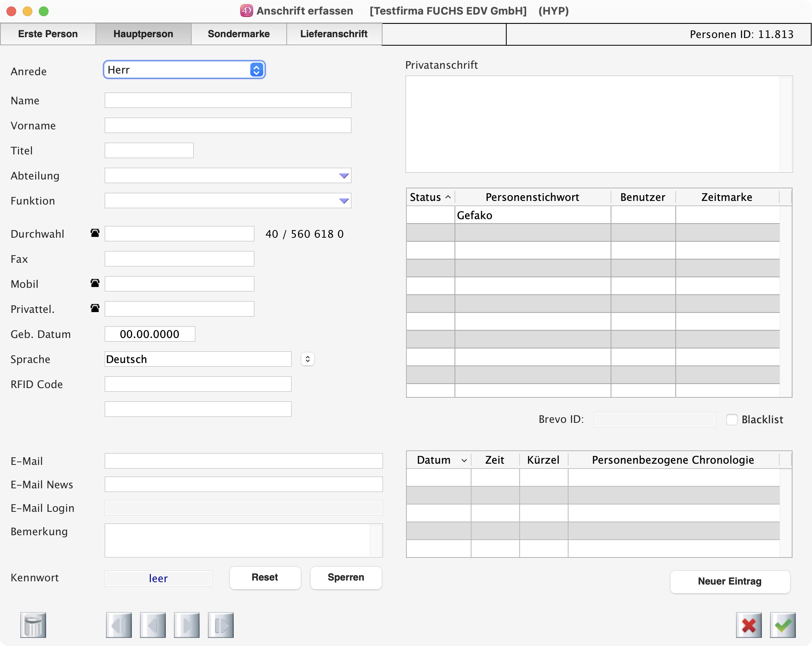Expand the Funktion dropdown arrow
Screen dimensions: 812x646
[344, 201]
